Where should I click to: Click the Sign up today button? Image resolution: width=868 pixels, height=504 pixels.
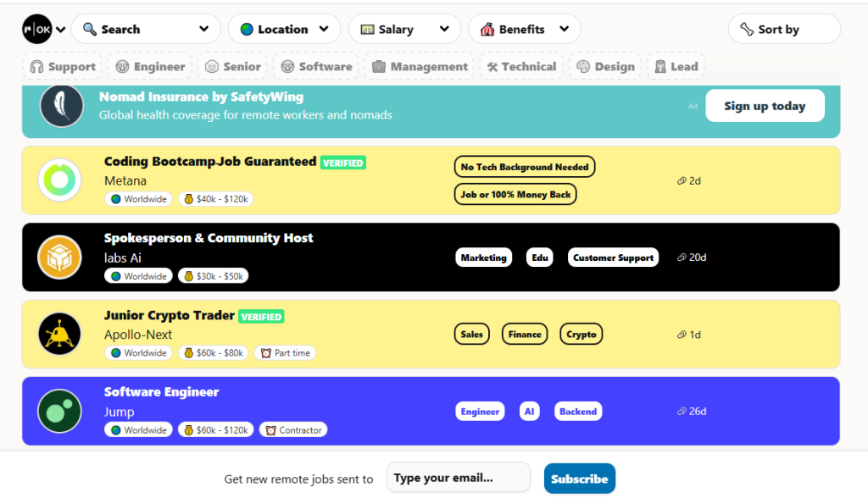pos(765,105)
